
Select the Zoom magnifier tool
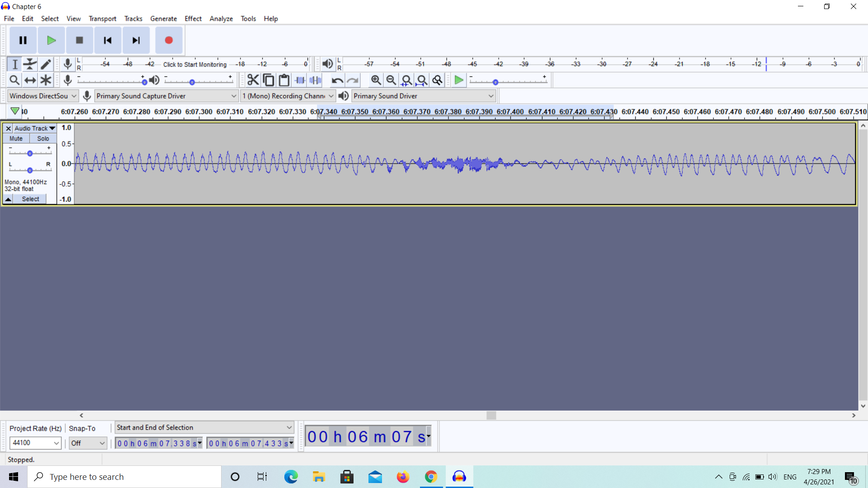[x=14, y=80]
